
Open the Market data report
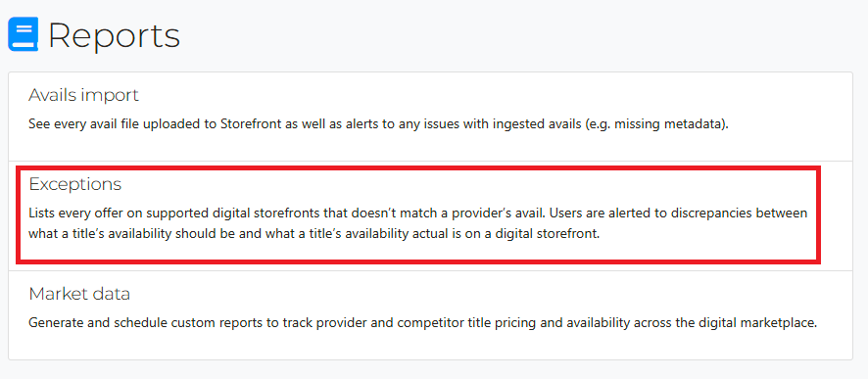pos(79,293)
